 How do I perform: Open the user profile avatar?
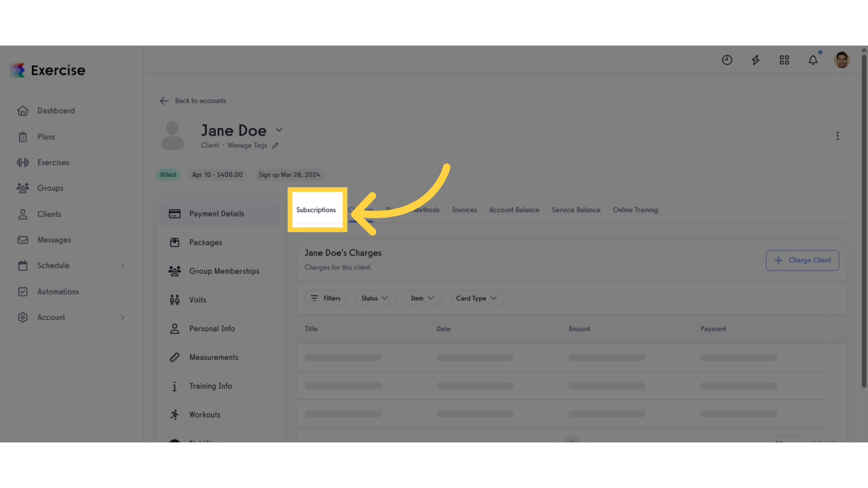[842, 60]
